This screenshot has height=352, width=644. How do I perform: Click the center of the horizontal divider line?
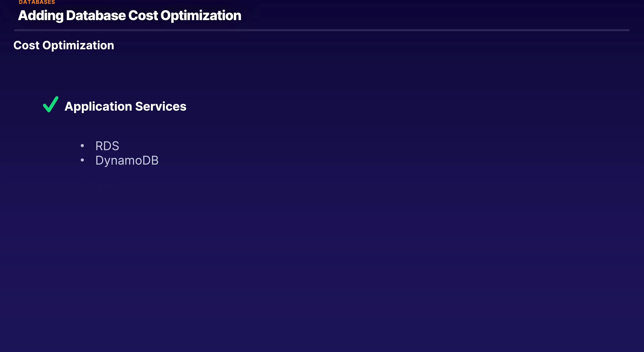tap(322, 30)
